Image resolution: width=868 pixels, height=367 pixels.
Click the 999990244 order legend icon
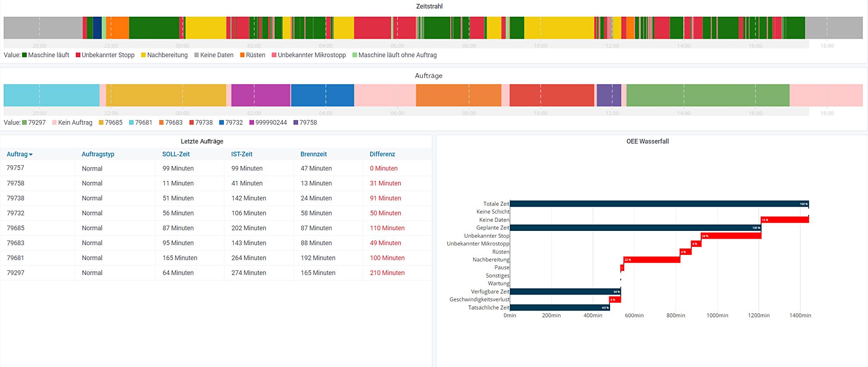coord(252,123)
